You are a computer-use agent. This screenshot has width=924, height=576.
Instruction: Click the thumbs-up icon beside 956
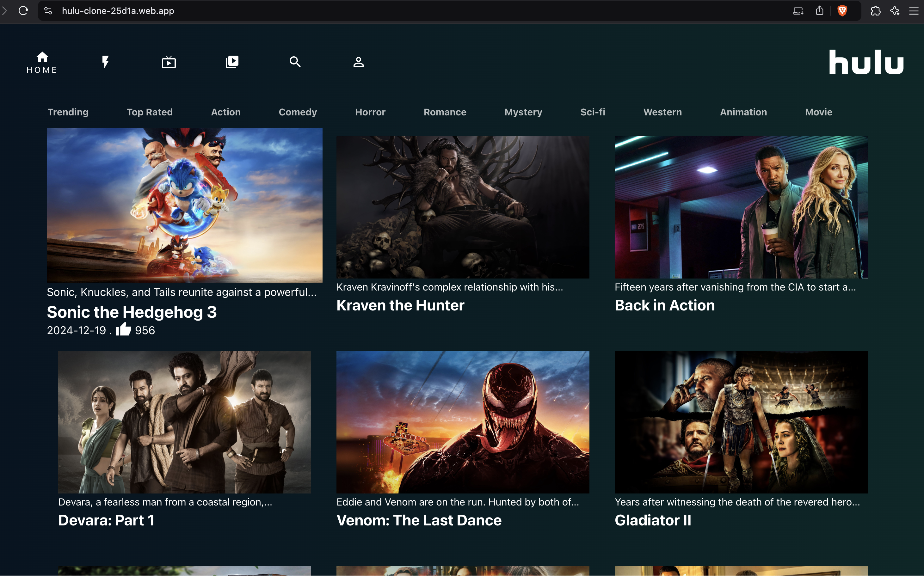(x=123, y=329)
